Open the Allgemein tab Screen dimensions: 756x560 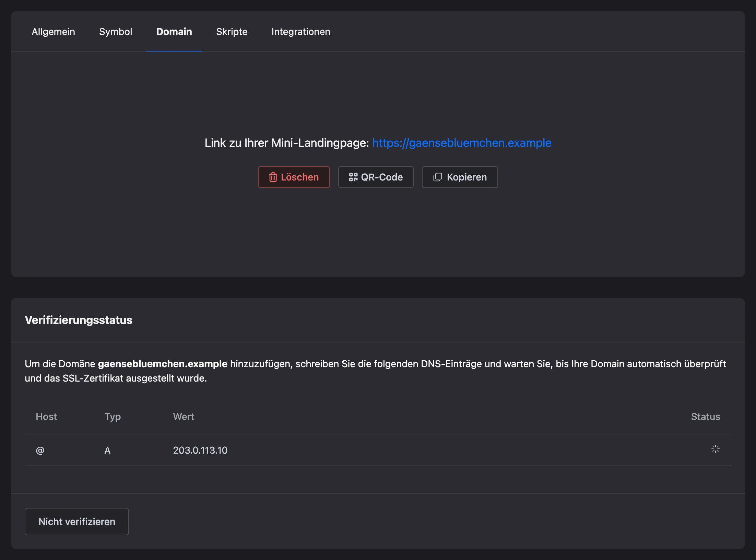pos(53,32)
